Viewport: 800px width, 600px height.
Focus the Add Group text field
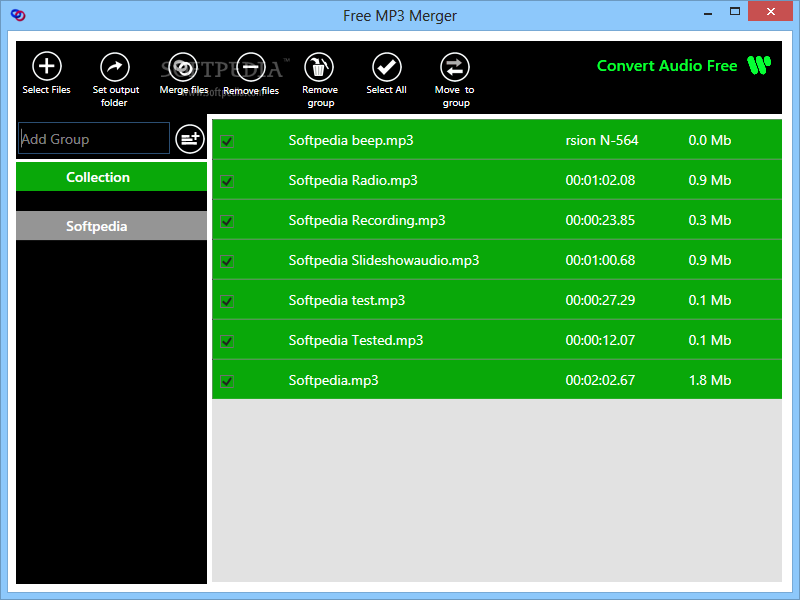pyautogui.click(x=94, y=138)
